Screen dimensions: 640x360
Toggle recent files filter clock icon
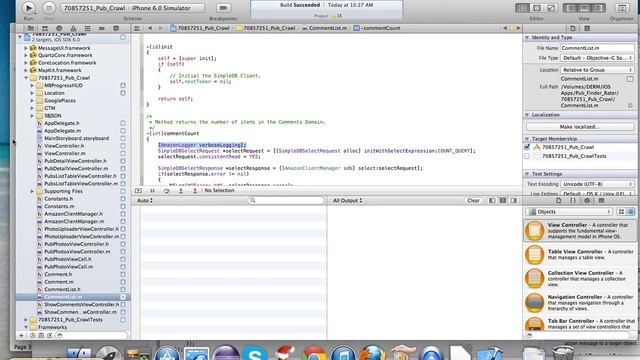click(x=32, y=336)
